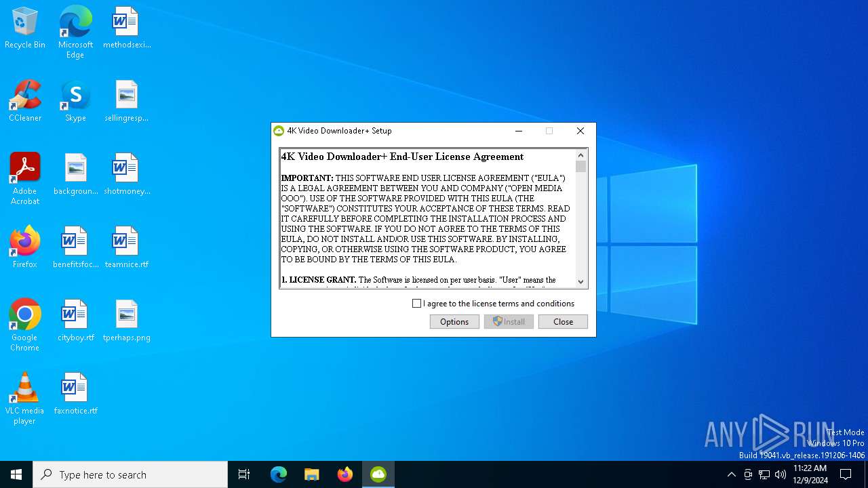Screen dimensions: 868x488
Task: Select the Skype desktop shortcut
Action: click(75, 101)
